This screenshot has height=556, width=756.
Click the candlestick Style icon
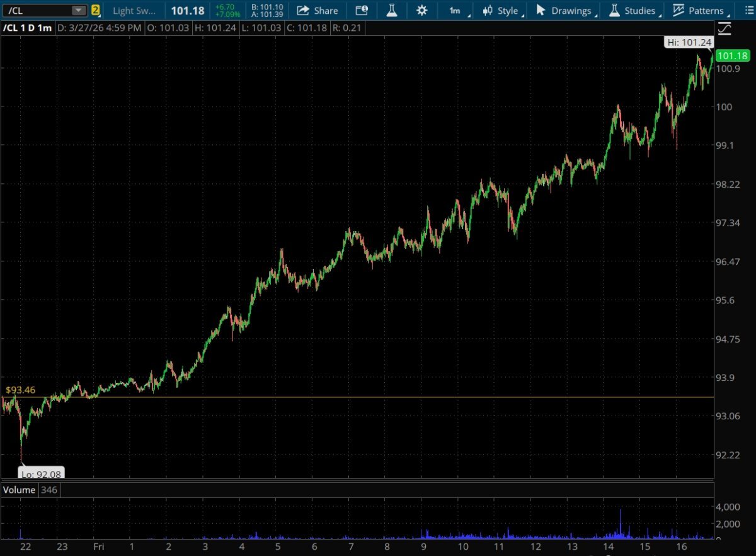tap(488, 11)
